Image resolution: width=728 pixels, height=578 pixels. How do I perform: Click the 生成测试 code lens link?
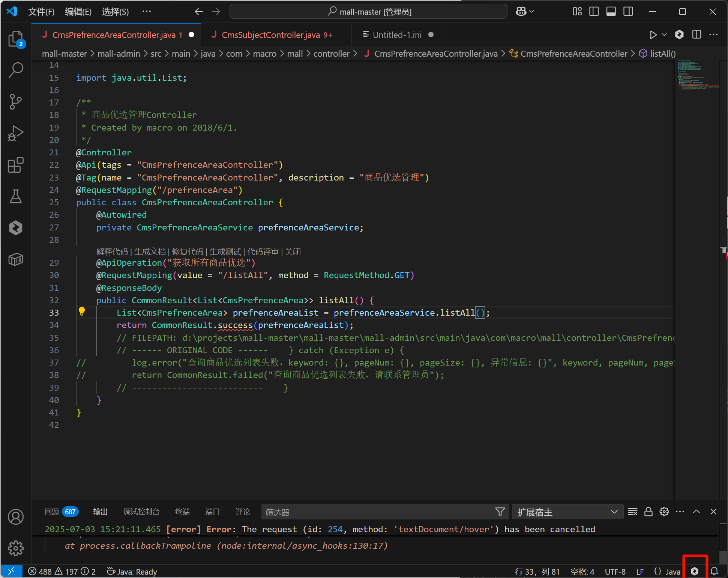pos(225,251)
